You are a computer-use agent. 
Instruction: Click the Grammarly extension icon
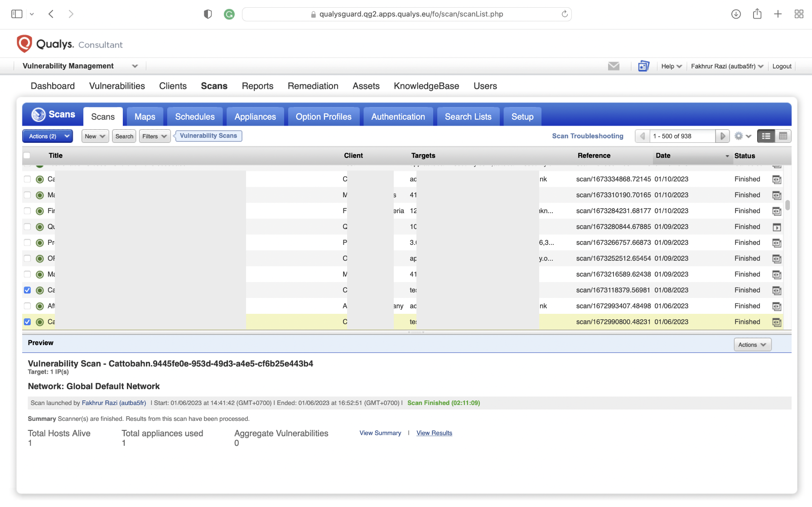click(229, 14)
